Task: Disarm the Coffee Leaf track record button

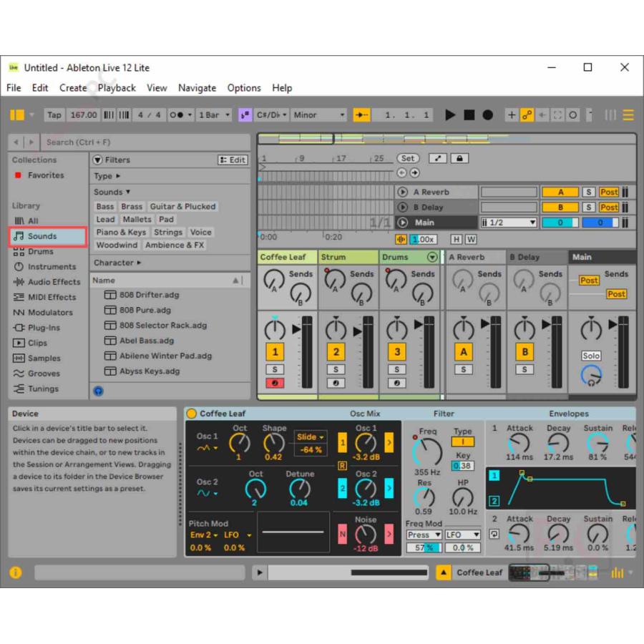Action: click(275, 383)
